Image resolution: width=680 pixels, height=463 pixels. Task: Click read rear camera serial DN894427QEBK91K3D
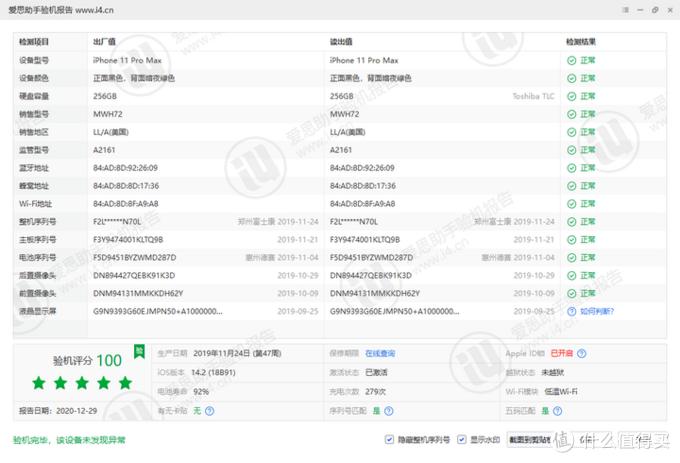coord(371,276)
